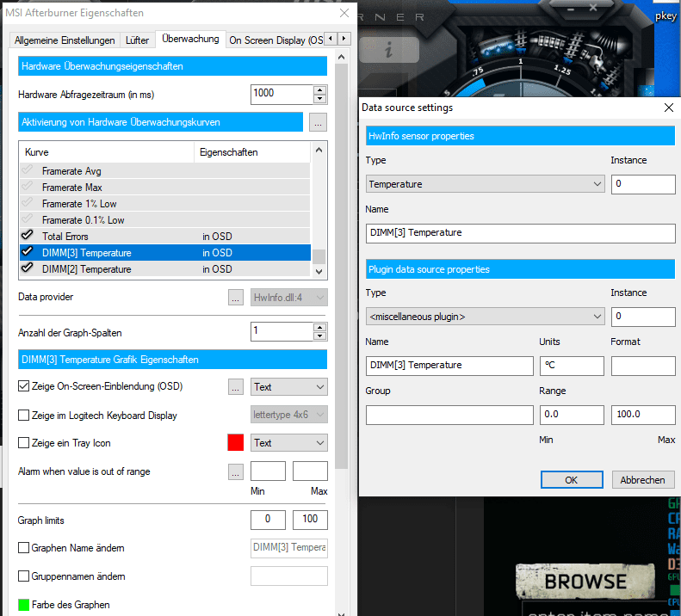Confirm Data source settings with OK
Image resolution: width=681 pixels, height=616 pixels.
[572, 480]
